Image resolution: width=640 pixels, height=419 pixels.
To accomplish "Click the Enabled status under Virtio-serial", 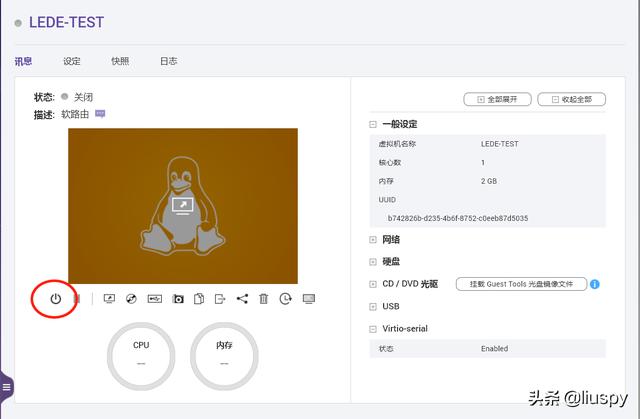I will click(x=495, y=349).
